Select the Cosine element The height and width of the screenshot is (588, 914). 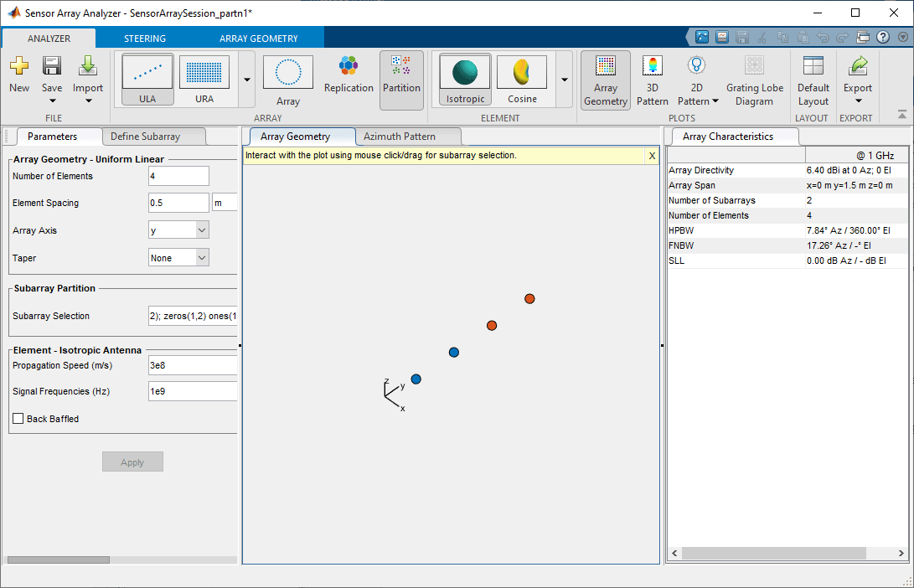(522, 80)
